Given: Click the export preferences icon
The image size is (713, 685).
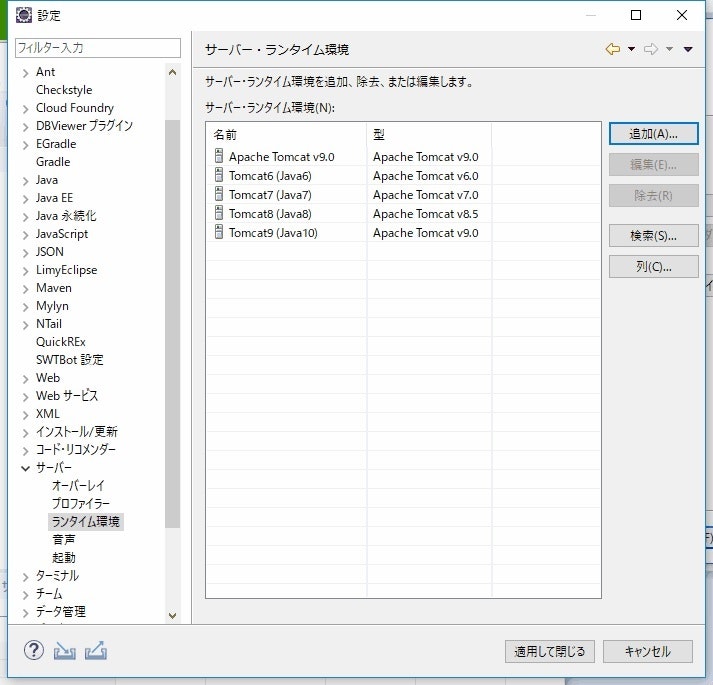Looking at the screenshot, I should pos(96,650).
